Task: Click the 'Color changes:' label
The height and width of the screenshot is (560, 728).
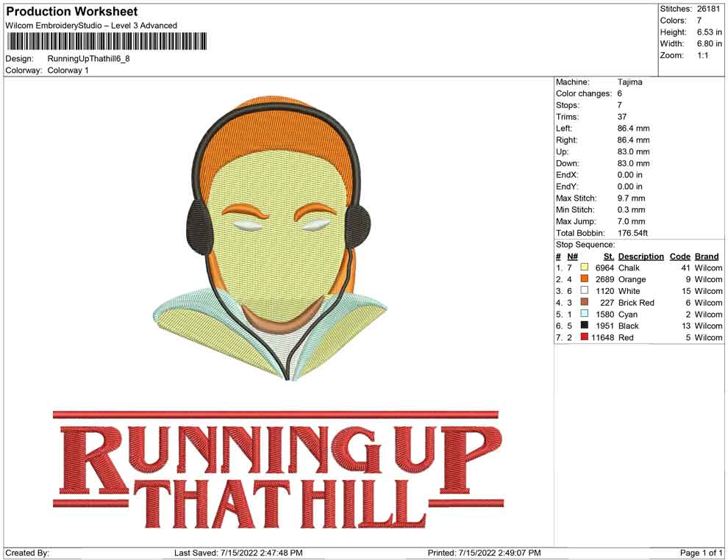Action: tap(584, 94)
